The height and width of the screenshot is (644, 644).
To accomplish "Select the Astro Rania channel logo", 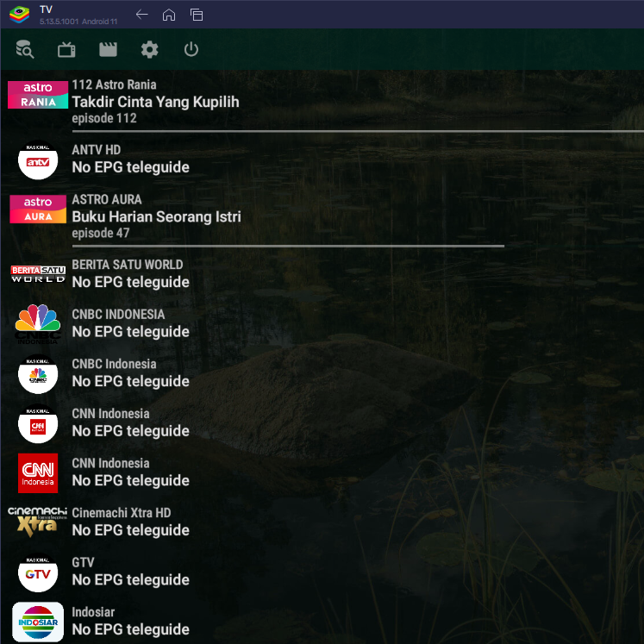I will [x=38, y=95].
